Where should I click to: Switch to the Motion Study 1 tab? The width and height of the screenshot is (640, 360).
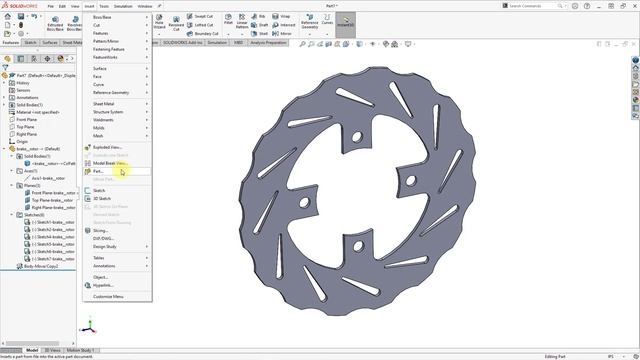pos(80,350)
